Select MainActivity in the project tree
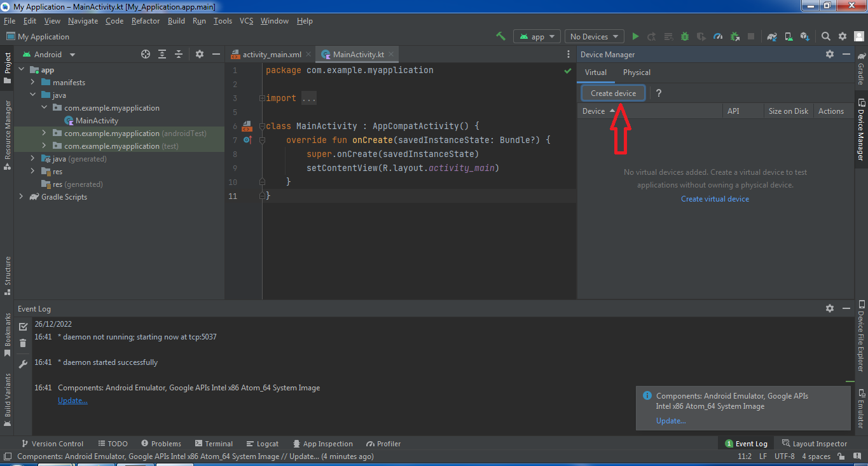This screenshot has width=868, height=466. pyautogui.click(x=97, y=121)
